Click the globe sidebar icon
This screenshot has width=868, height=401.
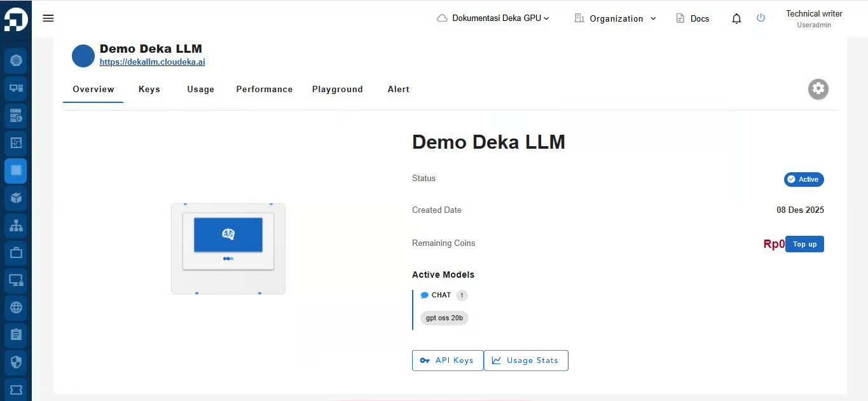click(x=16, y=308)
